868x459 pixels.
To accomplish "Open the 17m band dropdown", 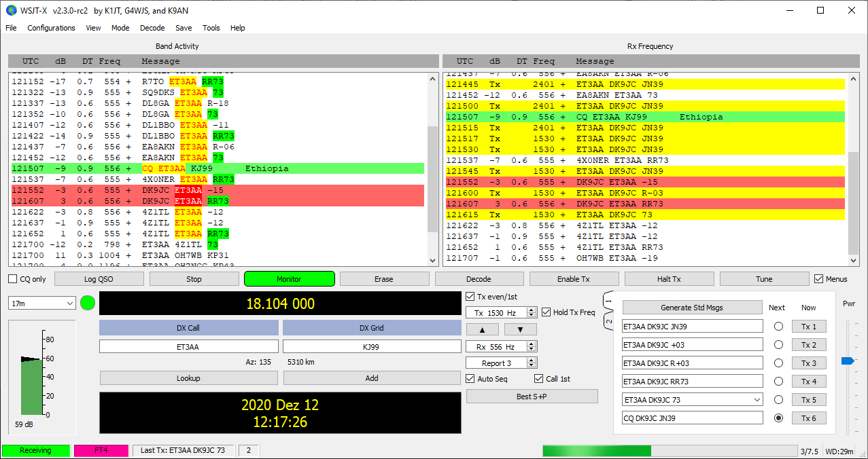I will point(42,304).
